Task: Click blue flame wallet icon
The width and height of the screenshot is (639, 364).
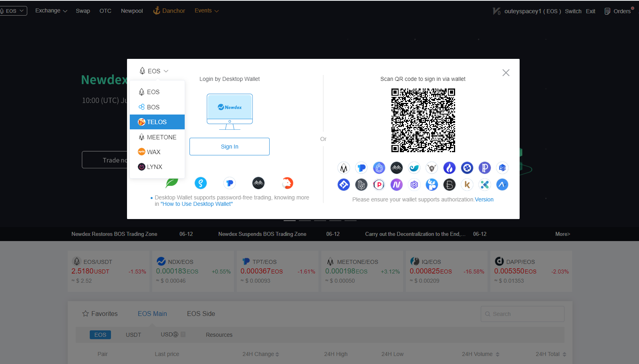Action: tap(450, 168)
